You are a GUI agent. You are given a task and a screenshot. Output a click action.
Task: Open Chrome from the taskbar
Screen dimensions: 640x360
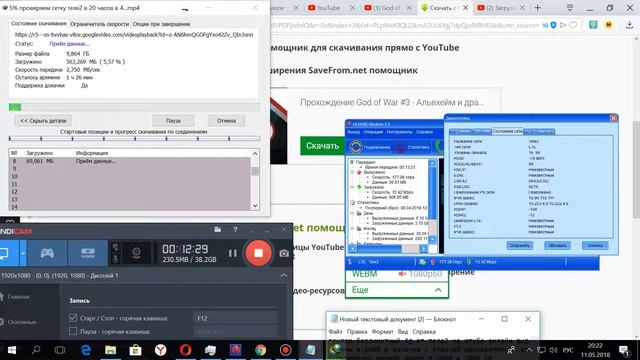tap(260, 350)
